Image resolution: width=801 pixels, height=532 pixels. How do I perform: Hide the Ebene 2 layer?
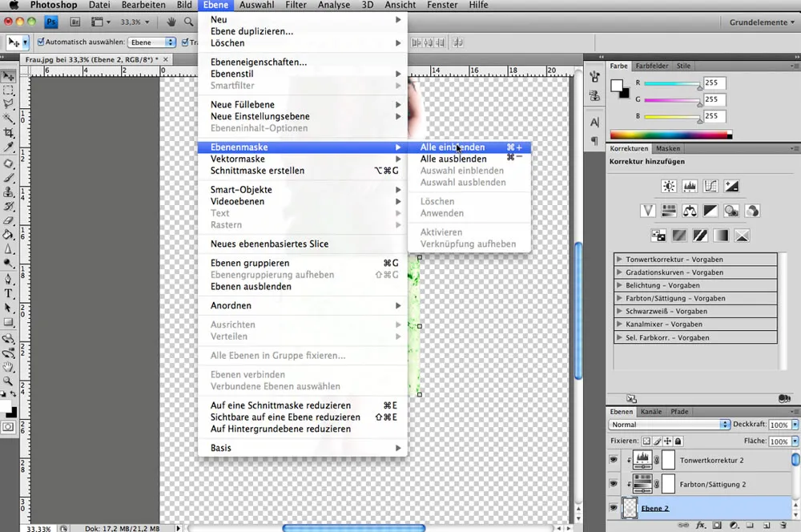[x=613, y=507]
